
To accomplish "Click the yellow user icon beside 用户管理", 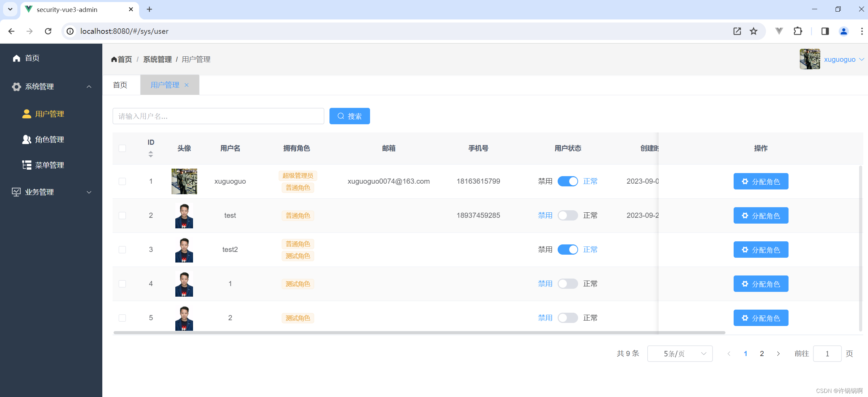I will tap(27, 114).
